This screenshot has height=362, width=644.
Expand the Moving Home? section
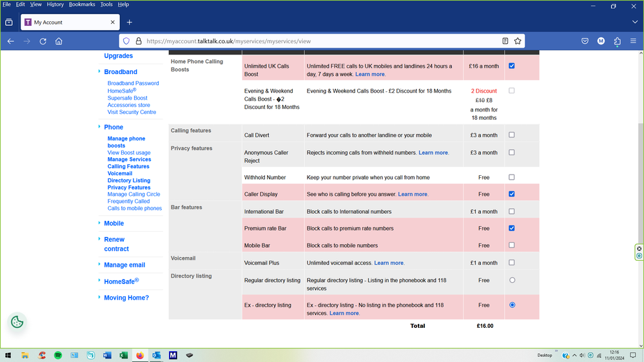126,298
